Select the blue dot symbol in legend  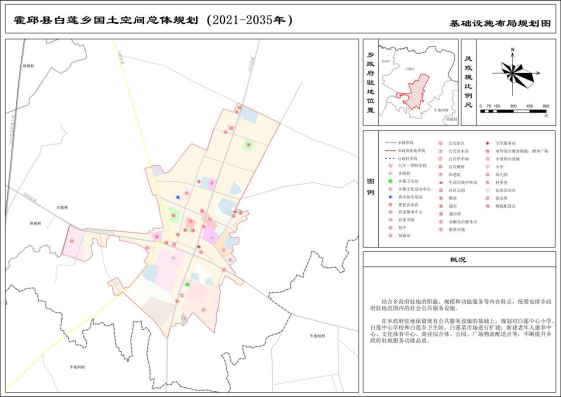click(x=391, y=197)
